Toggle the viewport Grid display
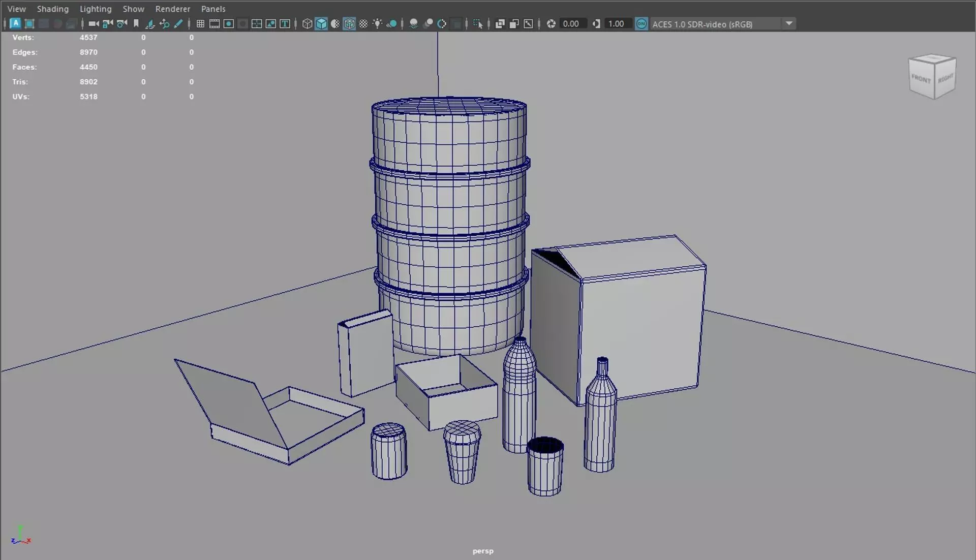The image size is (976, 560). point(200,23)
